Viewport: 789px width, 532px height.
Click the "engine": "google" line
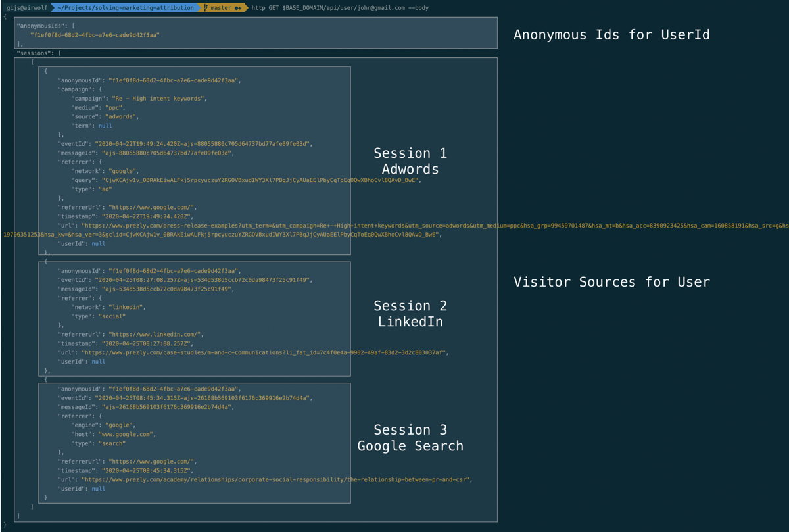click(103, 425)
